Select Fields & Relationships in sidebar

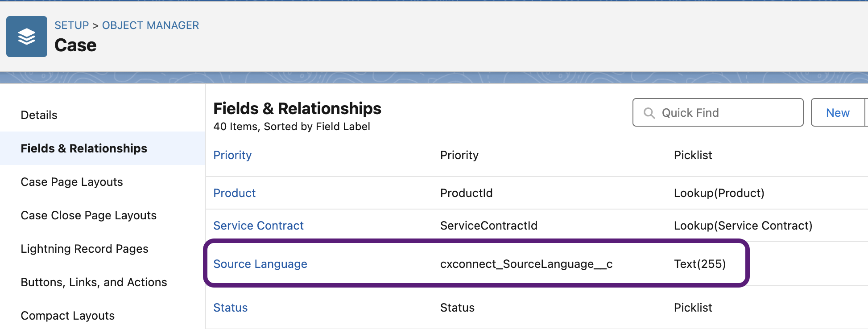84,148
